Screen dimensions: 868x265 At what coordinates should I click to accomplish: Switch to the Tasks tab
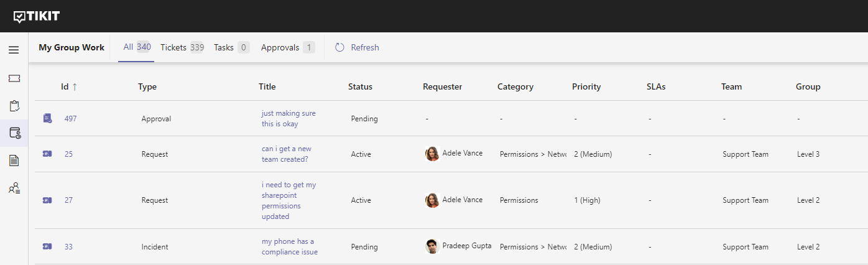click(x=231, y=47)
